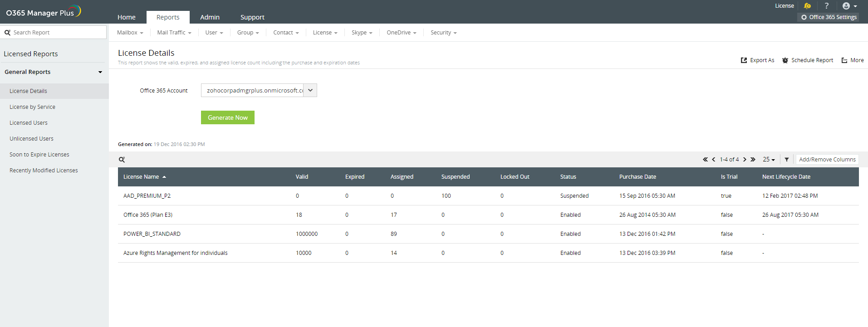This screenshot has height=327, width=868.
Task: Sort by Expired column header
Action: (355, 177)
